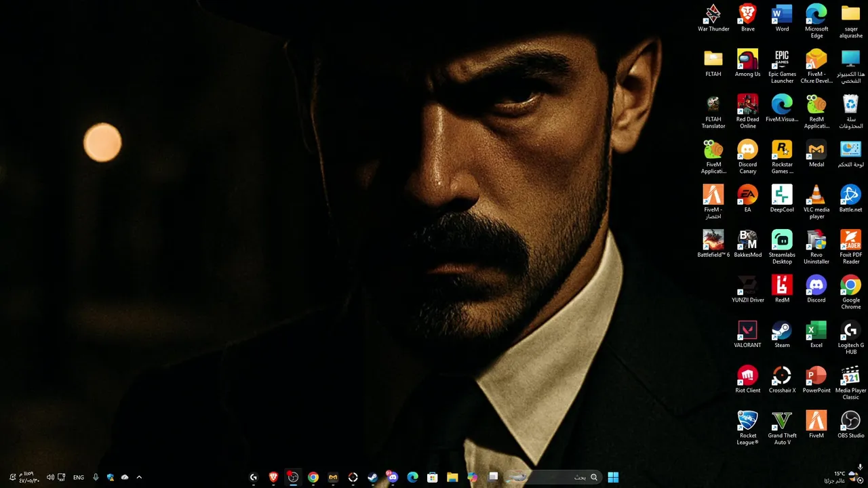Image resolution: width=868 pixels, height=488 pixels.
Task: Open the Red Dead Online desktop shortcut
Action: click(x=748, y=112)
